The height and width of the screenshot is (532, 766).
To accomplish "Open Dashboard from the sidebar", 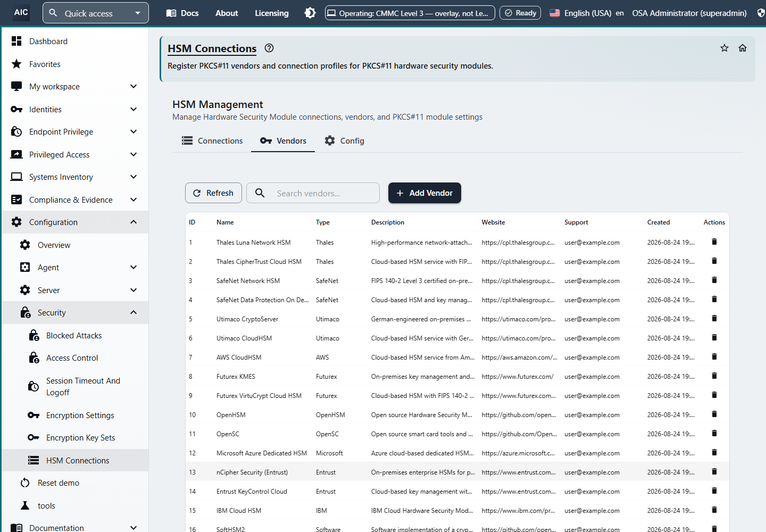I will tap(75, 41).
